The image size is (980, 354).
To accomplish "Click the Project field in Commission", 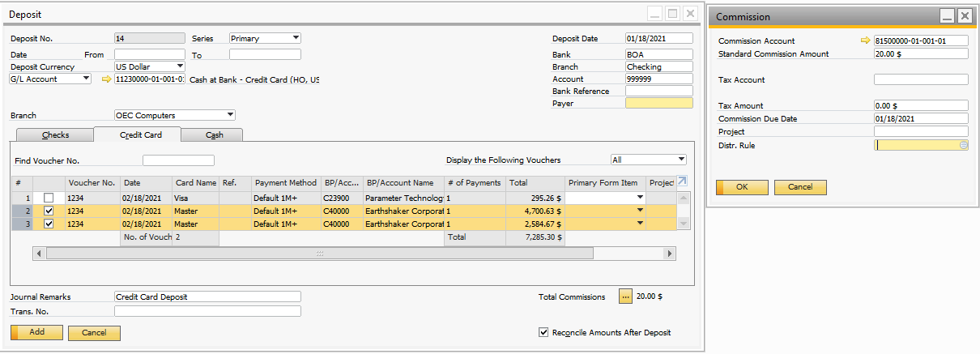I will [x=921, y=131].
